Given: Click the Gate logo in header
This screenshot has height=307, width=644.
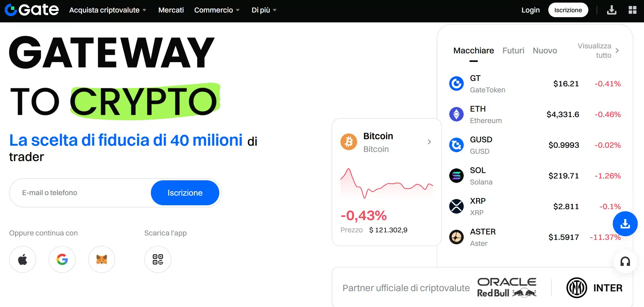Looking at the screenshot, I should [x=32, y=10].
